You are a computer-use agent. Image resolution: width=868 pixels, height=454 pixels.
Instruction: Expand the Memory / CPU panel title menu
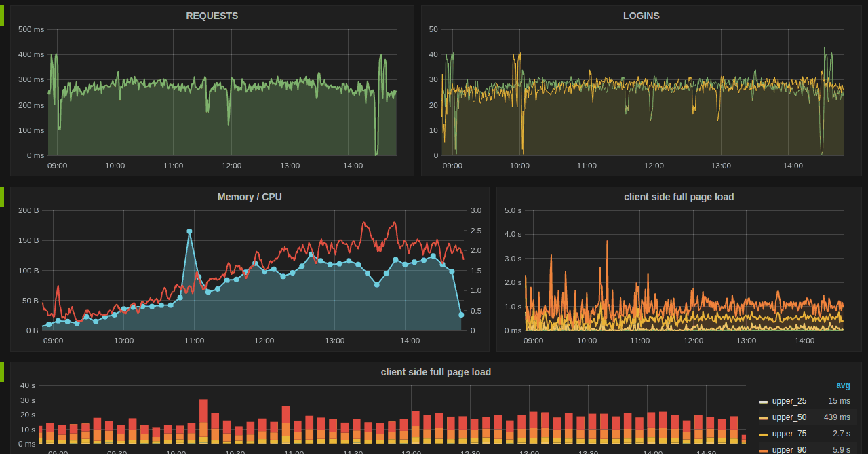pos(250,197)
